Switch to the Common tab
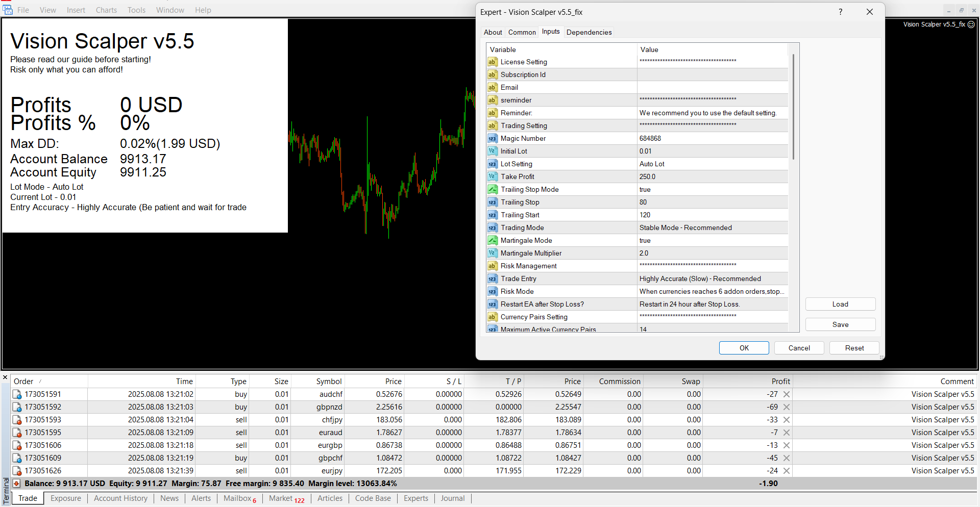This screenshot has height=507, width=980. click(x=522, y=32)
